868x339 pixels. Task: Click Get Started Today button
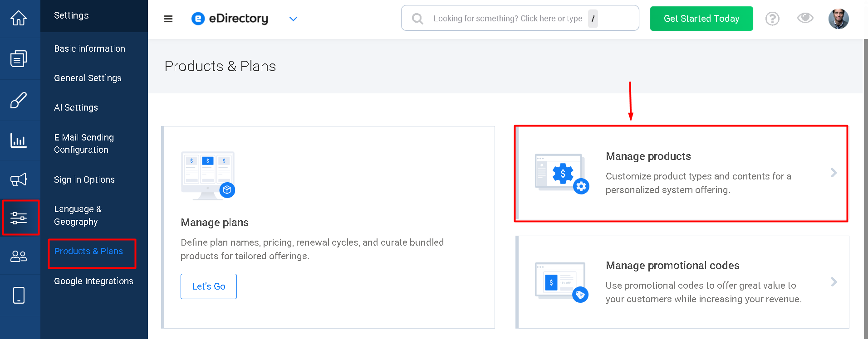[x=701, y=19]
